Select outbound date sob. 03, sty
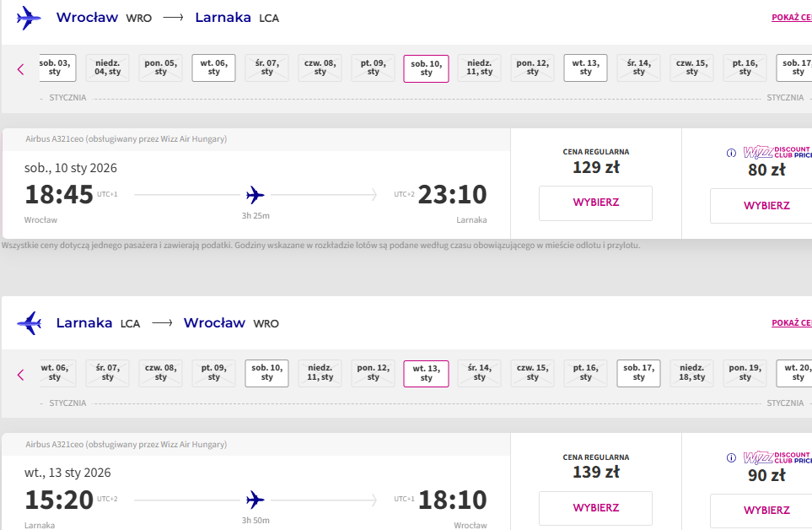 pos(57,68)
